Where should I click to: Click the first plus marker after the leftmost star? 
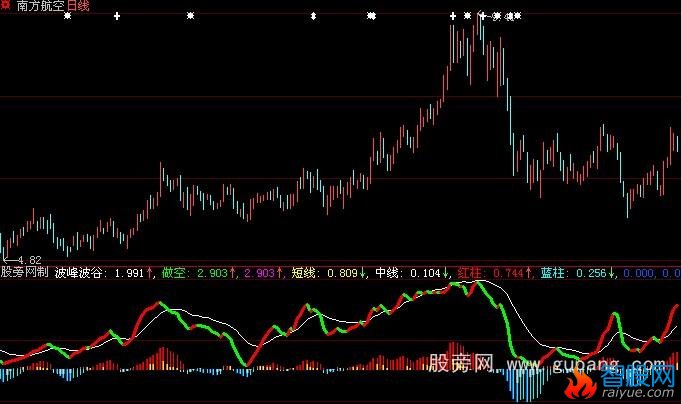point(116,17)
